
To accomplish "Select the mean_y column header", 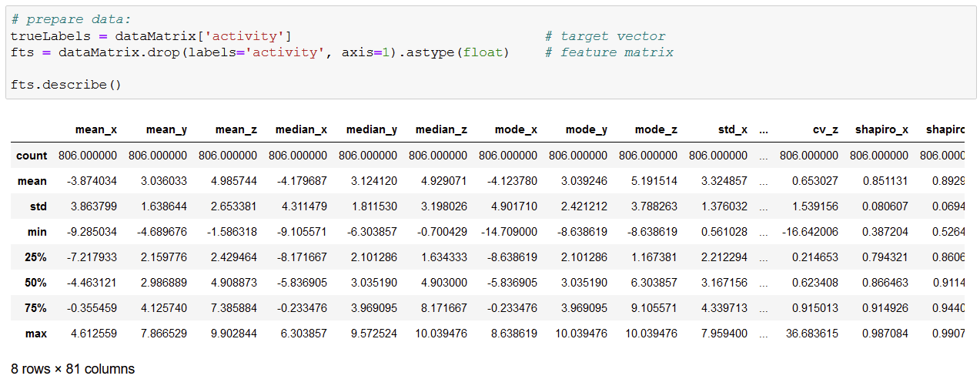I will pos(166,129).
